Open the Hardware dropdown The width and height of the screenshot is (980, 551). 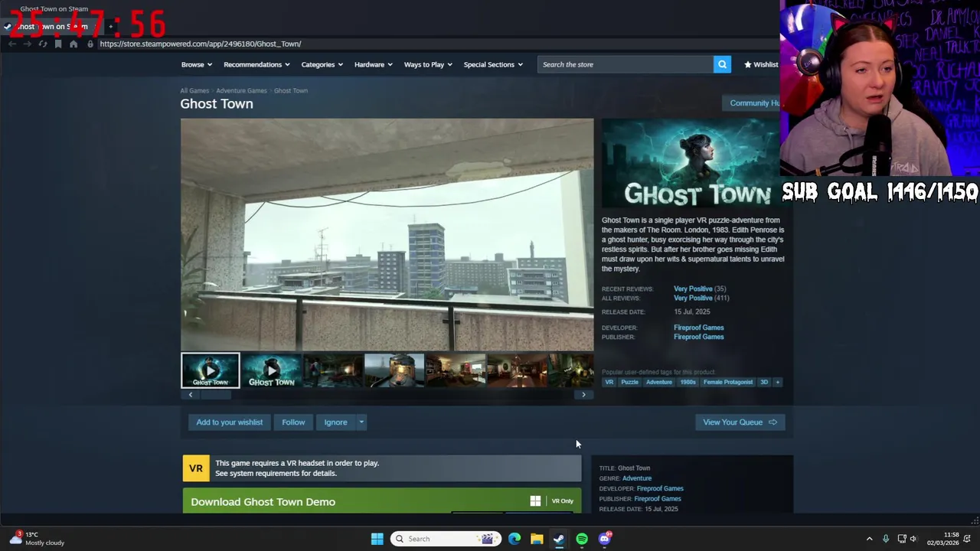tap(373, 64)
